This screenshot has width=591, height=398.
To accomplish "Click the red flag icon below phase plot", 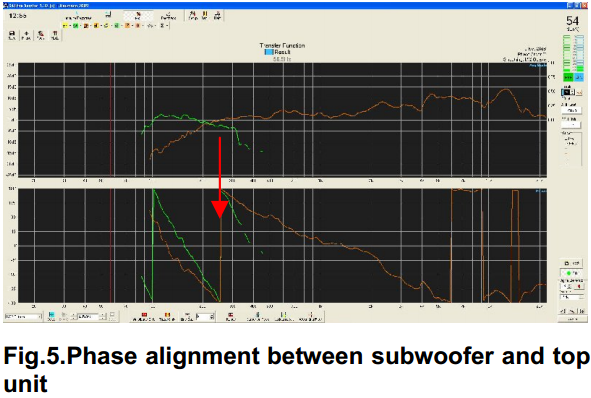I will click(230, 316).
